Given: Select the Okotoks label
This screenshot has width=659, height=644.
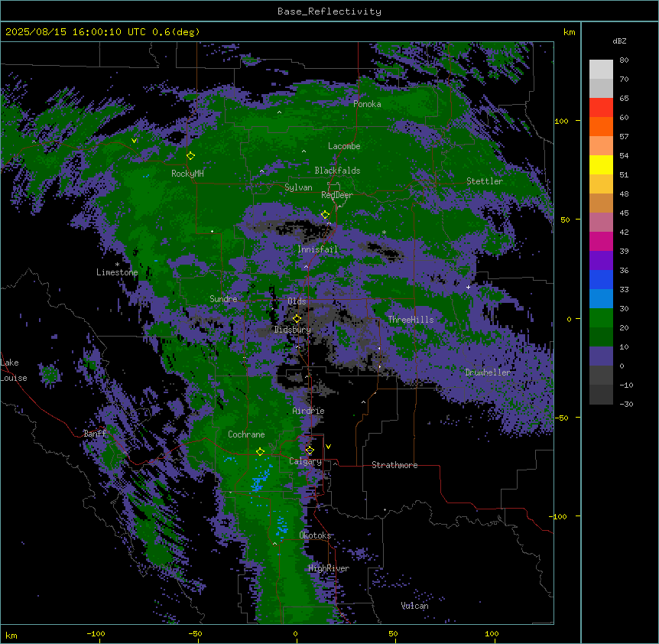Looking at the screenshot, I should point(315,535).
